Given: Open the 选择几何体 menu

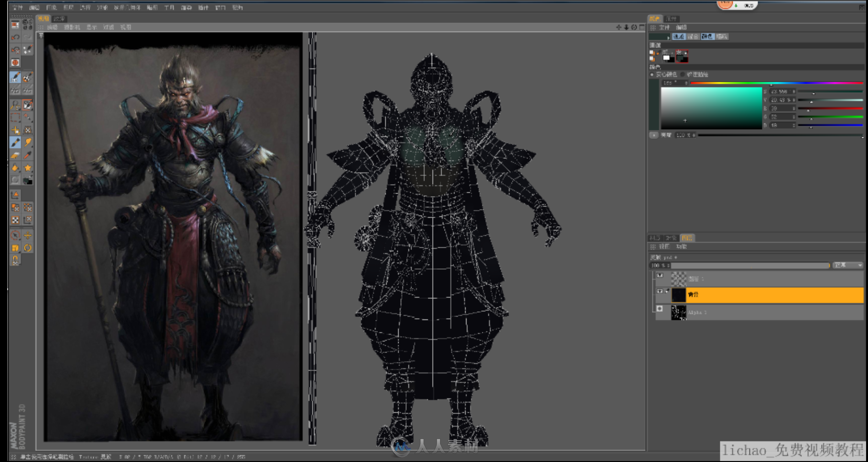Looking at the screenshot, I should pos(127,7).
